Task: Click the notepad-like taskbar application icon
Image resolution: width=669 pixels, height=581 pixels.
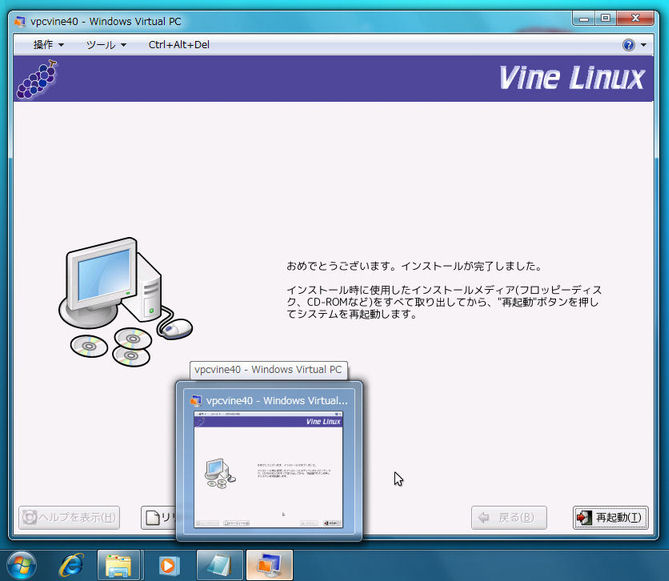Action: point(219,566)
